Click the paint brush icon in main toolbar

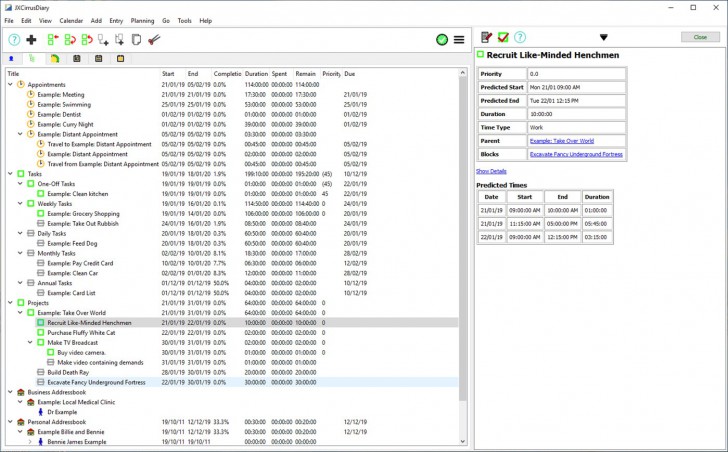point(155,40)
